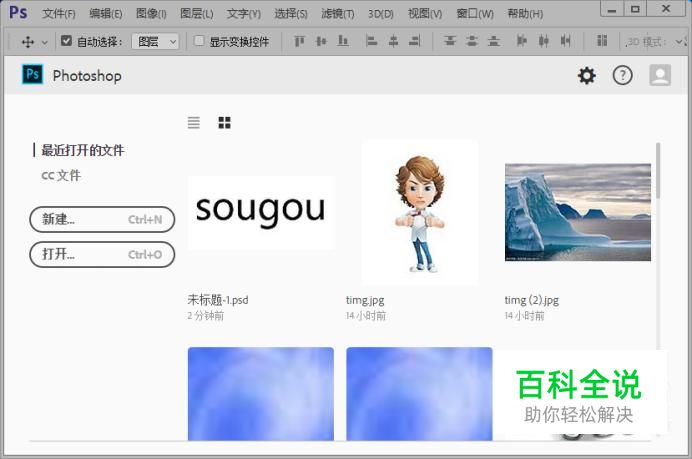This screenshot has width=692, height=459.
Task: Click the Distribute bottom edges icon
Action: (494, 41)
